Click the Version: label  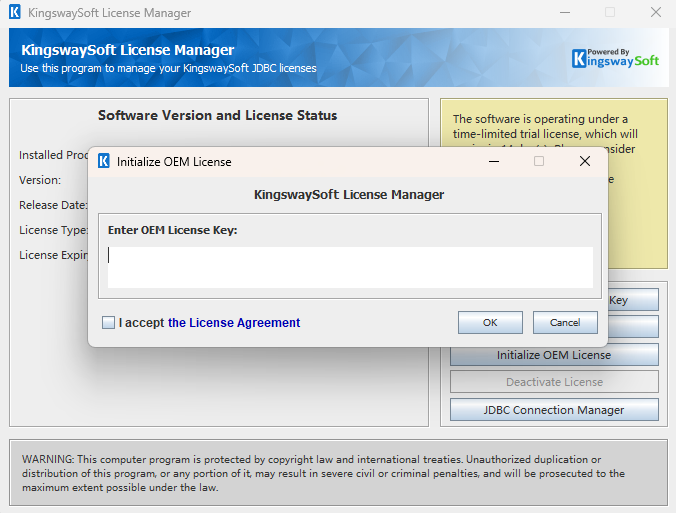40,180
